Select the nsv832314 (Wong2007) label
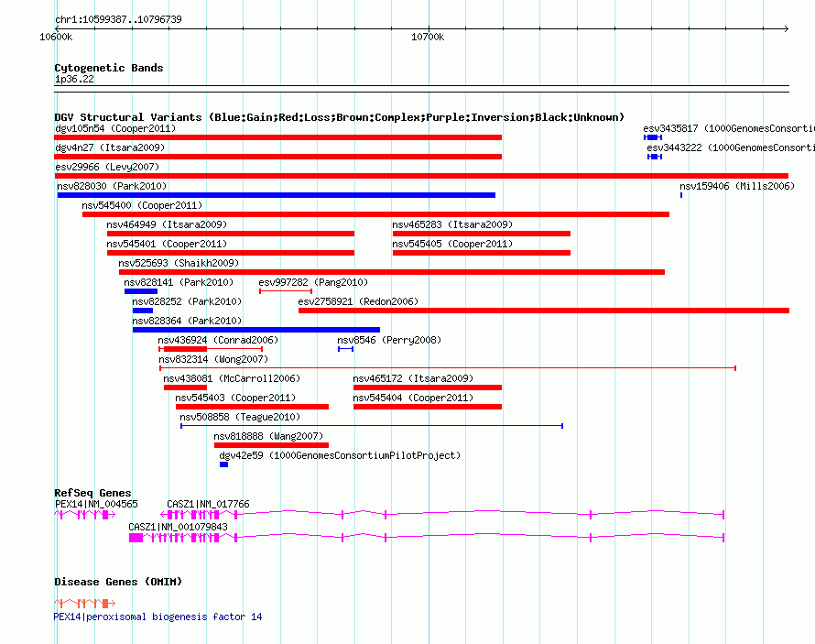This screenshot has height=644, width=815. tap(213, 359)
